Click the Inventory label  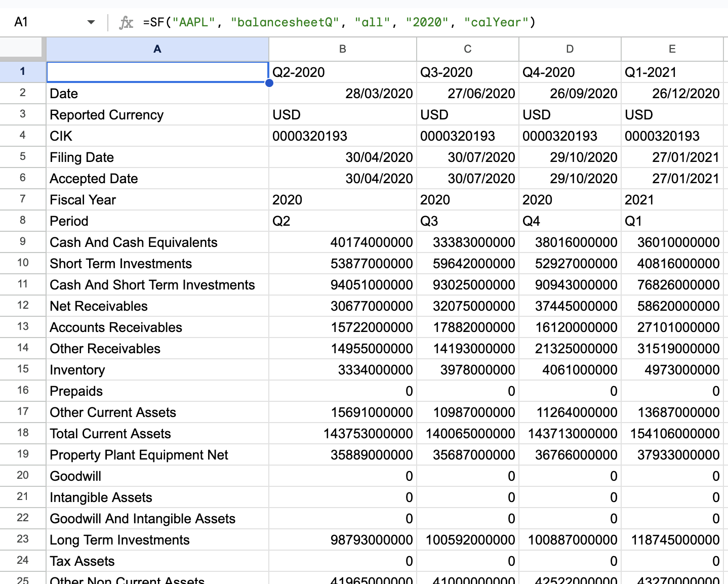tap(157, 369)
